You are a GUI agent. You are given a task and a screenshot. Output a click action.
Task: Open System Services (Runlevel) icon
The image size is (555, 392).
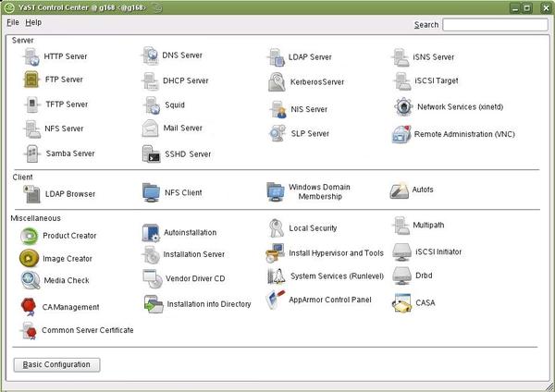(276, 276)
